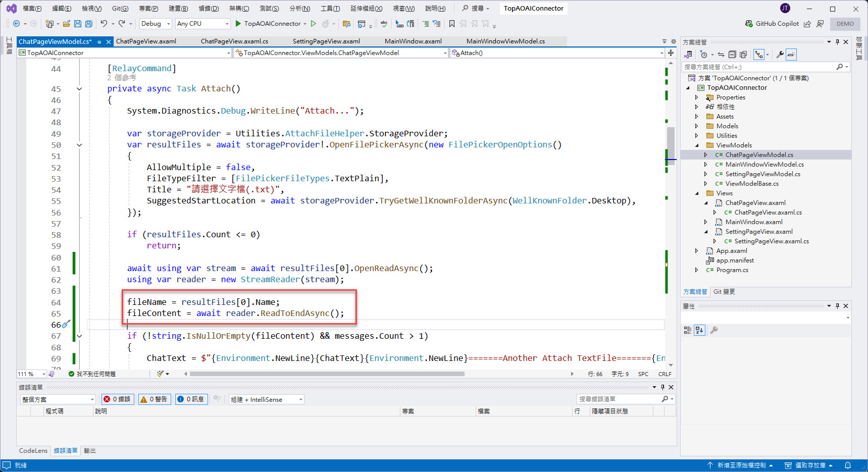Expand the Properties node in Solution Explorer

(x=697, y=97)
